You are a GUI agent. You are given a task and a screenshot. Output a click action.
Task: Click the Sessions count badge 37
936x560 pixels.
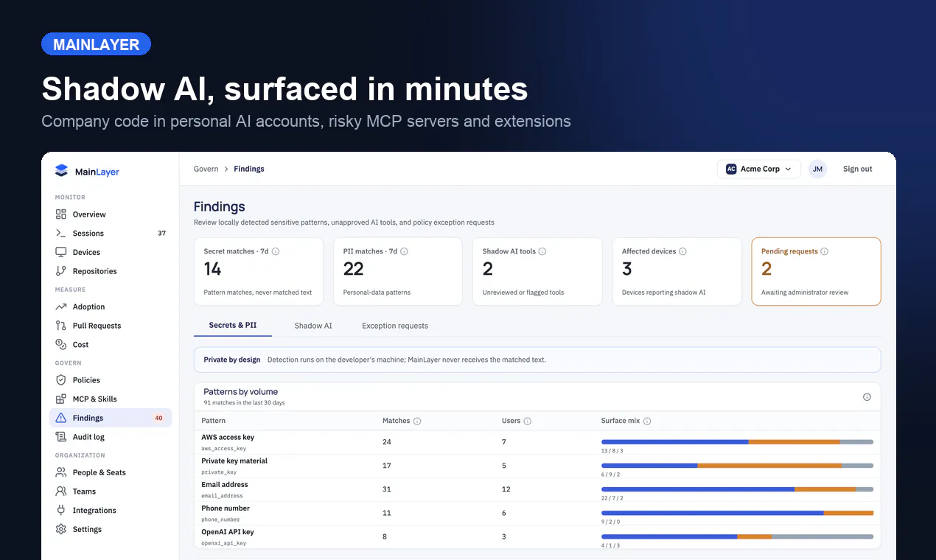[x=162, y=234]
